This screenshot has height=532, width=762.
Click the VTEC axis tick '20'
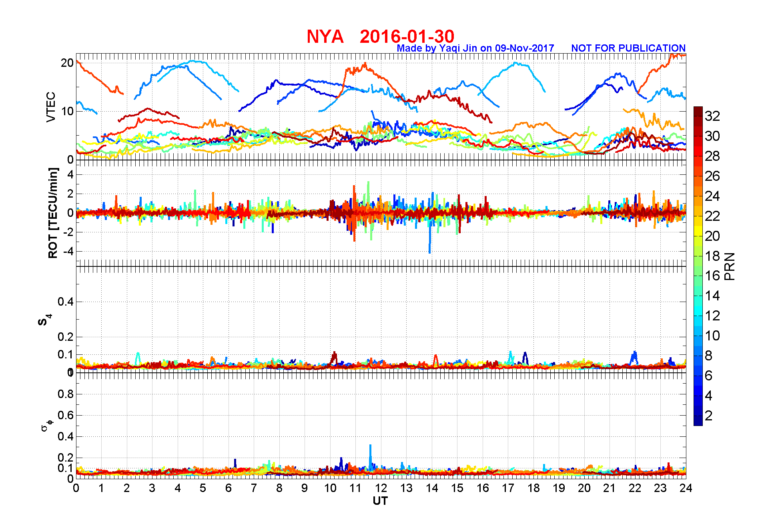(x=67, y=63)
